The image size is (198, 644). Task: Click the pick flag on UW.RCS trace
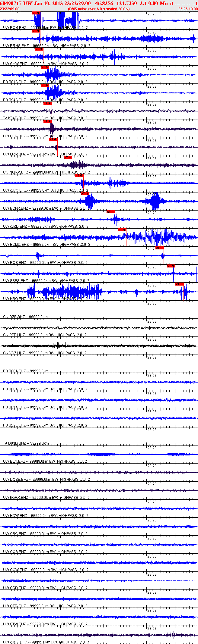[160, 248]
